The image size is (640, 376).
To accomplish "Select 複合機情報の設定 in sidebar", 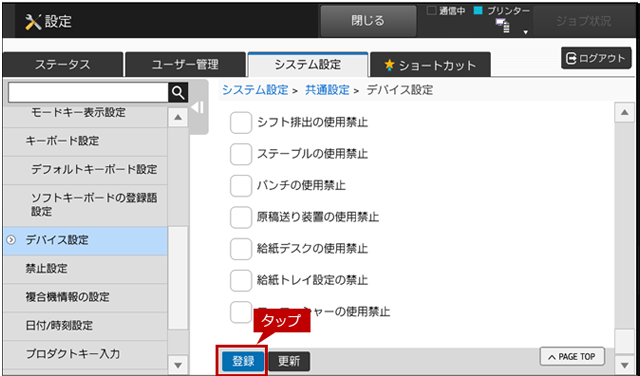I will coord(85,298).
